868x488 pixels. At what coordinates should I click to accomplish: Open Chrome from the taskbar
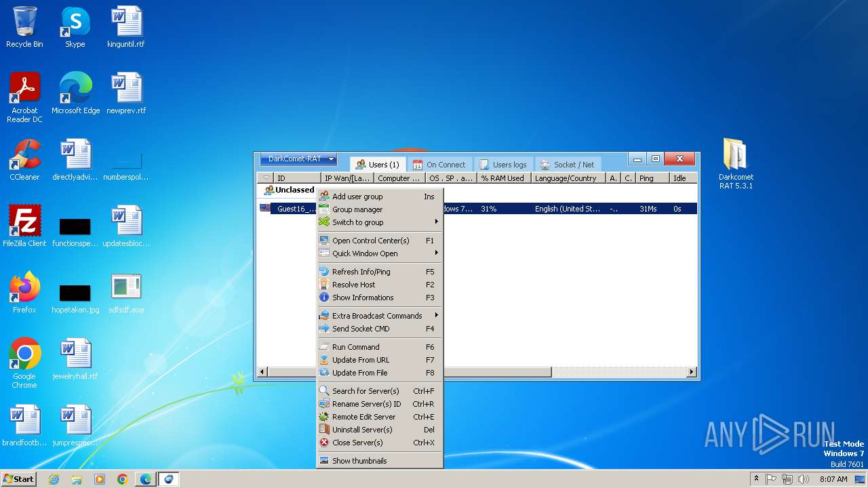pos(122,479)
